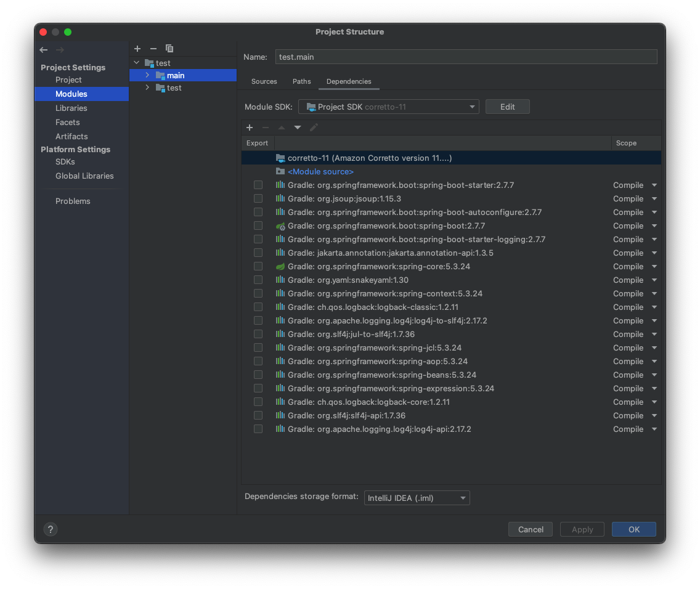Click the corretto-11 SDK folder icon
Viewport: 700px width, 589px height.
point(280,158)
